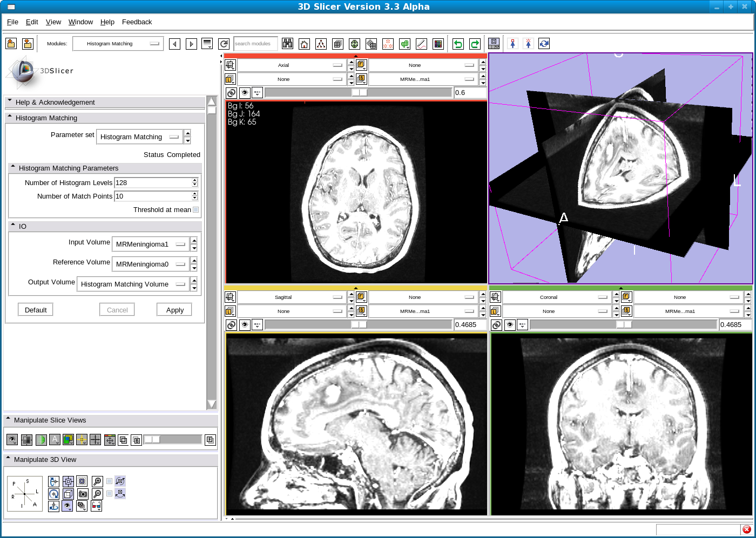
Task: Open the stereo red-blue glasses options
Action: 97,506
